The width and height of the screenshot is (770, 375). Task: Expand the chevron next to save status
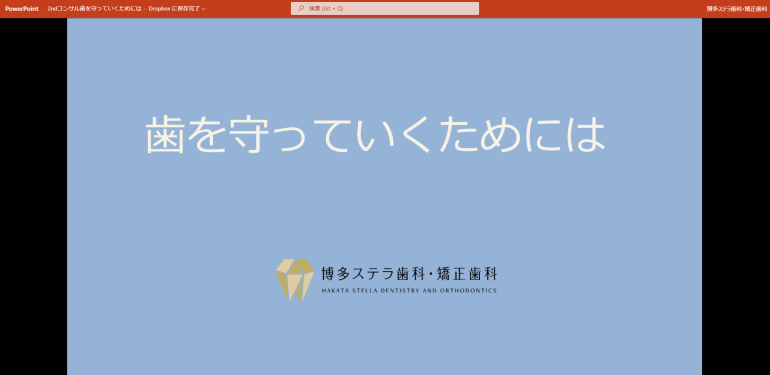point(204,9)
